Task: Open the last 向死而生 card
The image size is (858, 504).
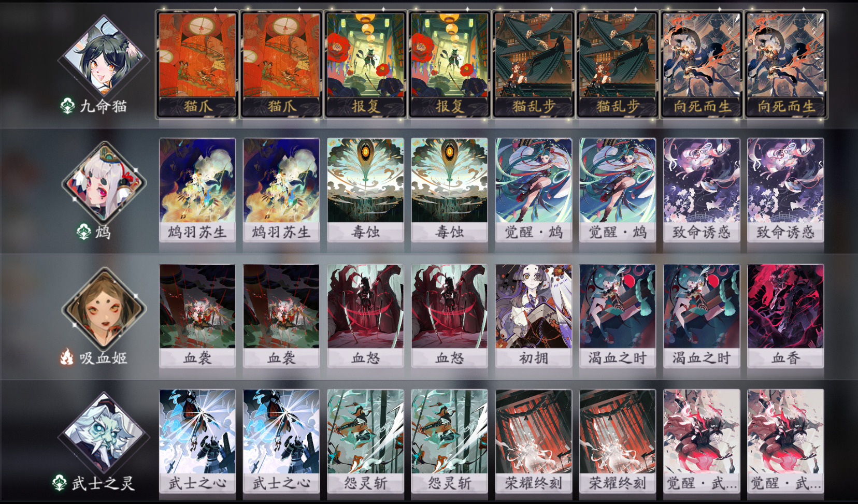Action: coord(785,65)
